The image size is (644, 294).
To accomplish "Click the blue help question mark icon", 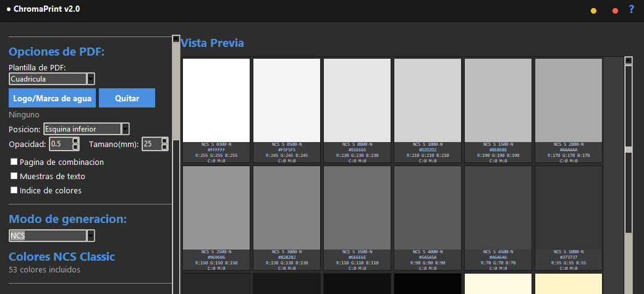I will pos(632,9).
